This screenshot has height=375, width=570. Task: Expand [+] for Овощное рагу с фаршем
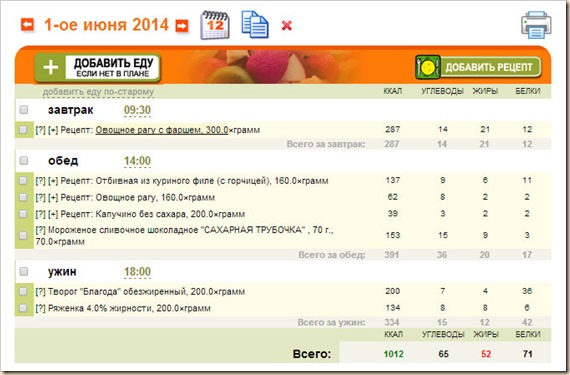53,130
